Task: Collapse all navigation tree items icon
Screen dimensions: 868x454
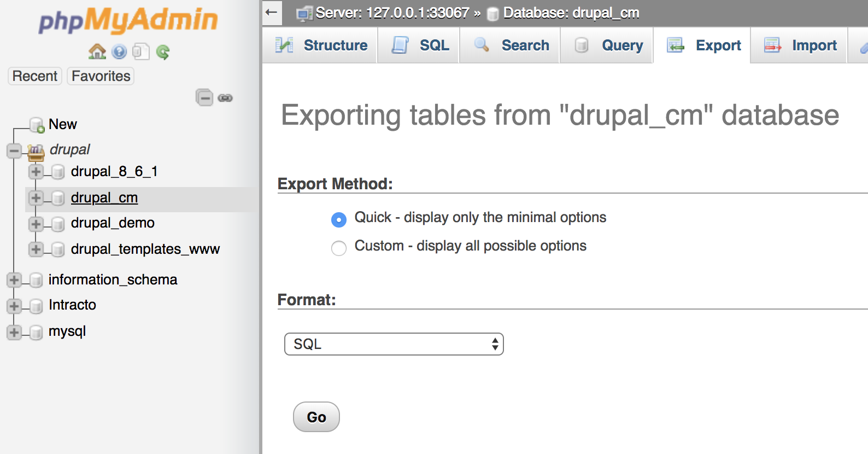Action: (x=204, y=97)
